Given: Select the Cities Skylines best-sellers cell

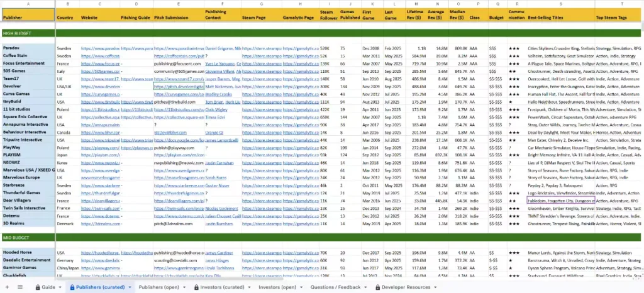Looking at the screenshot, I should coord(560,48).
